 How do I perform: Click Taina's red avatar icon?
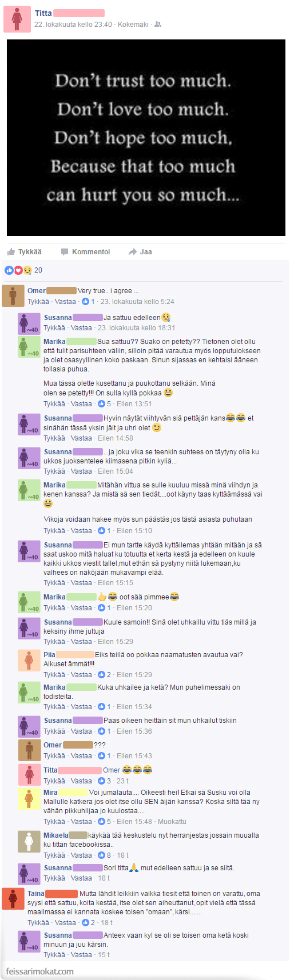pyautogui.click(x=13, y=898)
